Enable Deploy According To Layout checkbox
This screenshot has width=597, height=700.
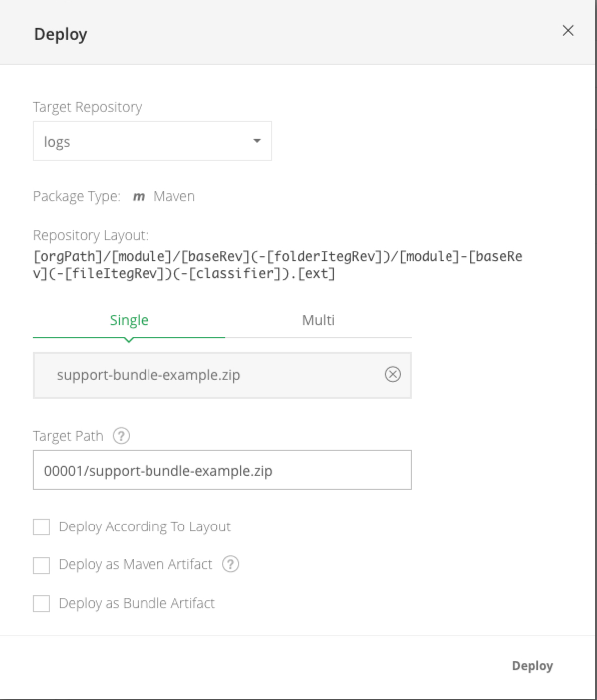pyautogui.click(x=41, y=527)
